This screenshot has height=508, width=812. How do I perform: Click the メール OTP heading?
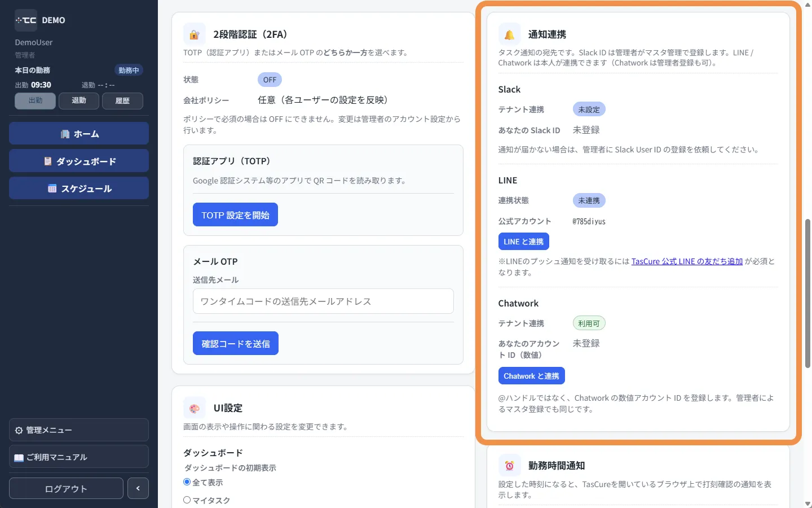point(215,261)
